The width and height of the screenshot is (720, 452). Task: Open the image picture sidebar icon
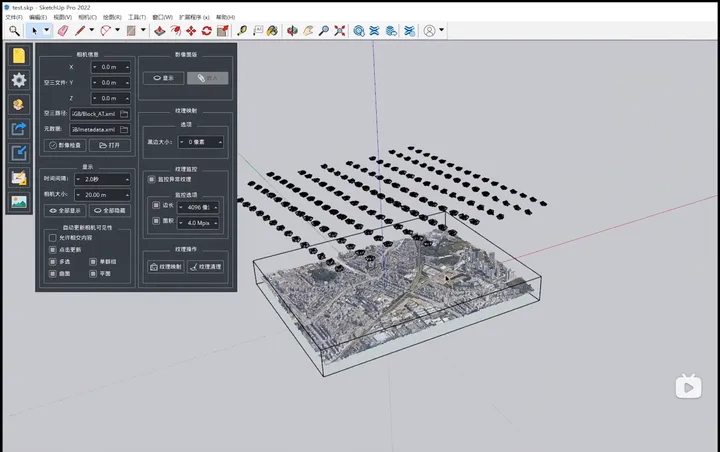click(x=18, y=201)
